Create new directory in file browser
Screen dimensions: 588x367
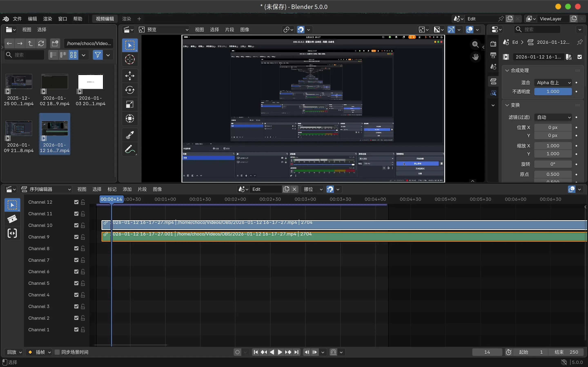[55, 43]
